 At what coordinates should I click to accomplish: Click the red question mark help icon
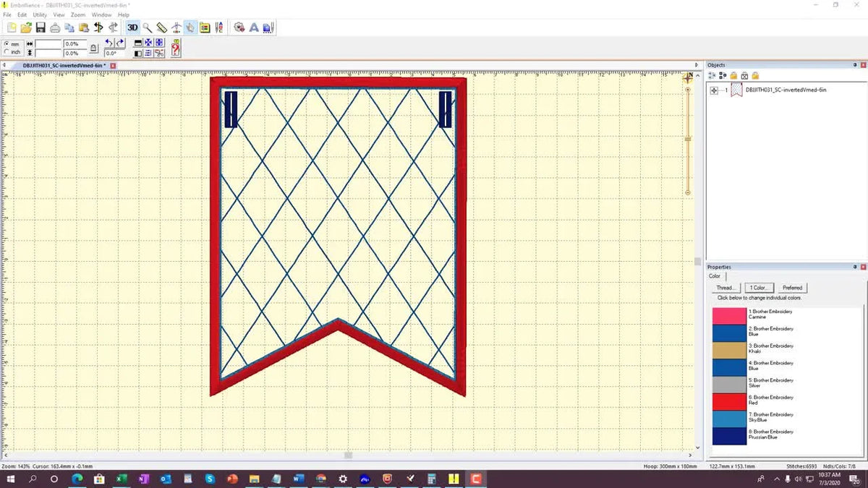[176, 48]
